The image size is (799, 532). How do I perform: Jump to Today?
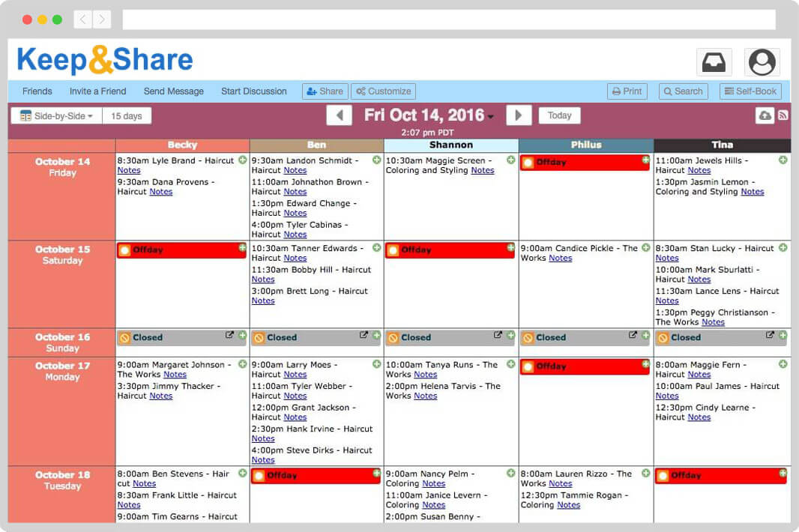(559, 115)
